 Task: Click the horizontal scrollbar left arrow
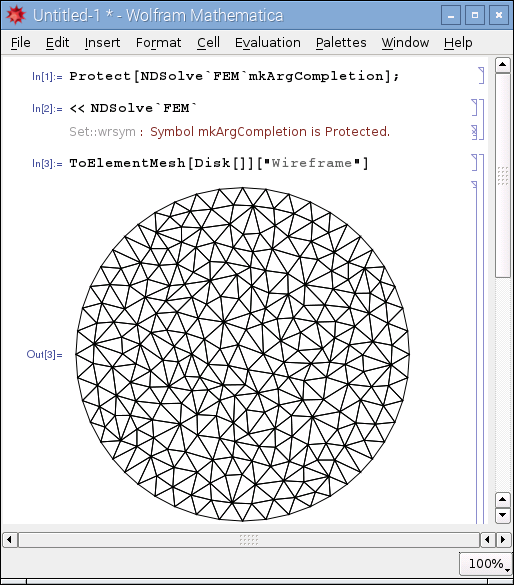click(9, 539)
